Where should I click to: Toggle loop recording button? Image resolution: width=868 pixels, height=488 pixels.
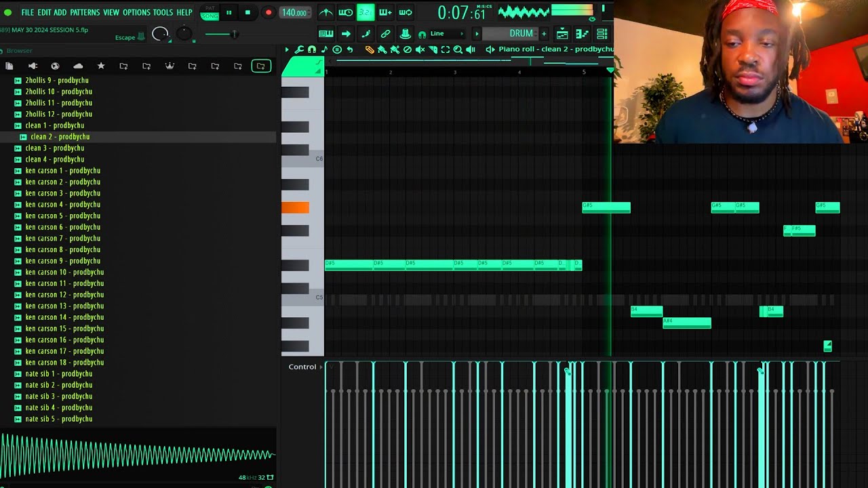click(406, 12)
